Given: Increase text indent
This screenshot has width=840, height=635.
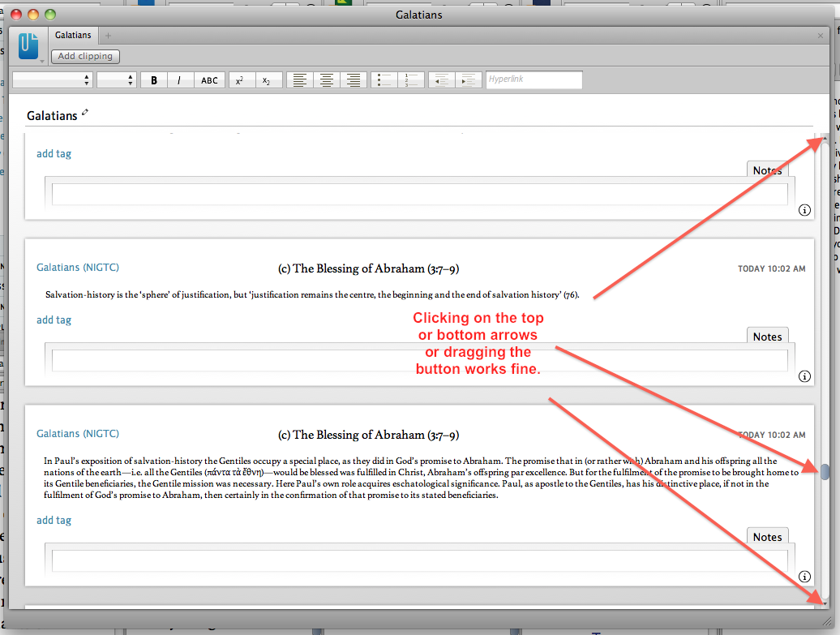Looking at the screenshot, I should [x=468, y=80].
